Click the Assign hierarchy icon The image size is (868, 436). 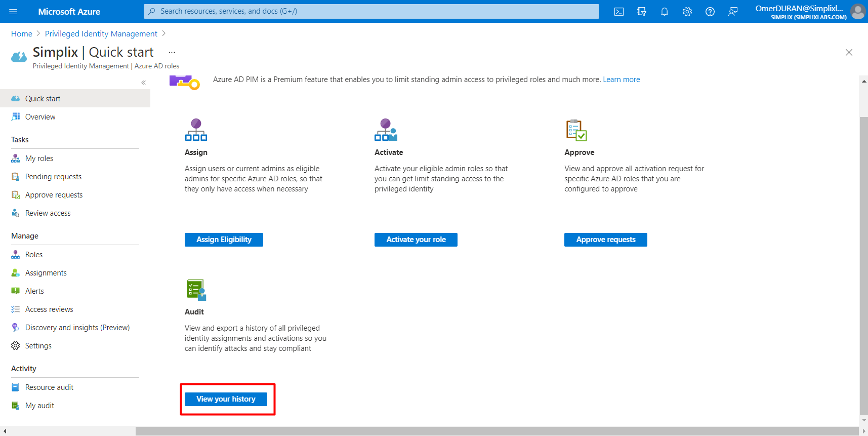[x=196, y=130]
